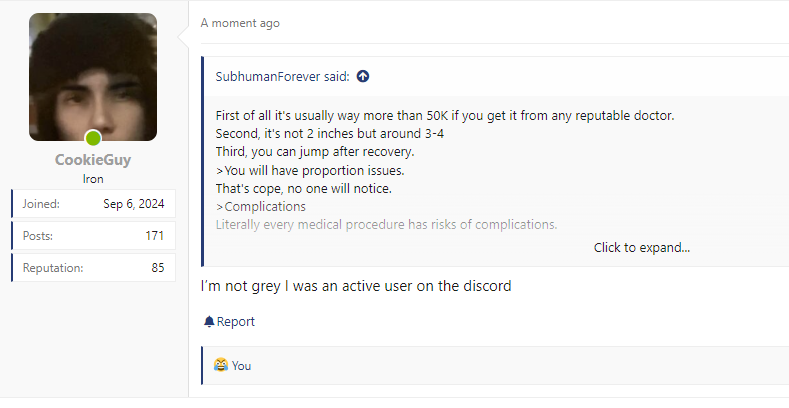Screen dimensions: 789x408
Task: Open the SubhumanForever said quote link
Action: click(282, 76)
